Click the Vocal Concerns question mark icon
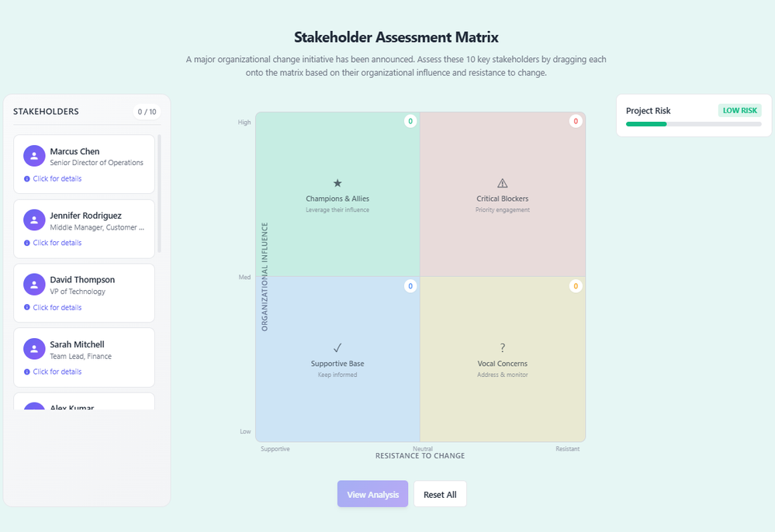Image resolution: width=775 pixels, height=532 pixels. pos(503,348)
